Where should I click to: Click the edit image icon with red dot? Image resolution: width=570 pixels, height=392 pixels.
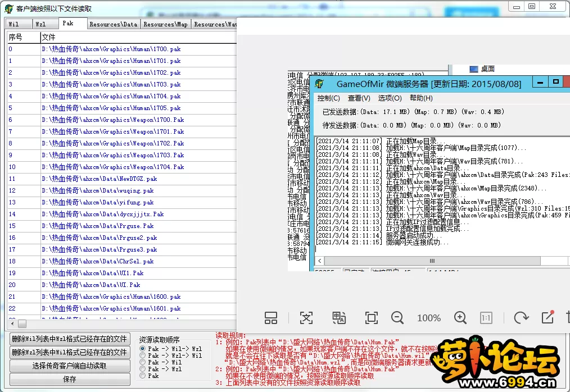pyautogui.click(x=548, y=317)
